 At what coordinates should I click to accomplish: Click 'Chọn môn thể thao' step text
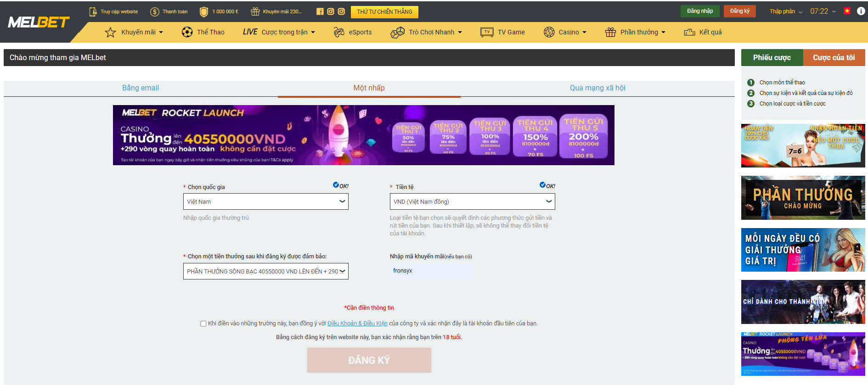pos(782,83)
